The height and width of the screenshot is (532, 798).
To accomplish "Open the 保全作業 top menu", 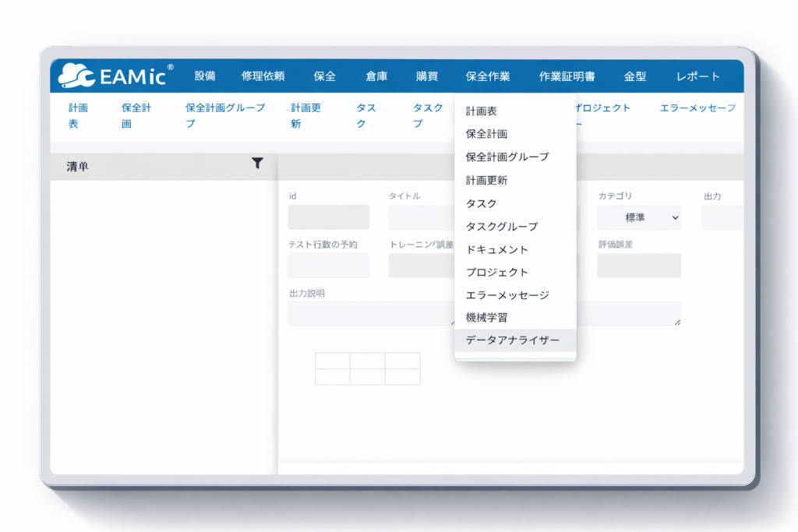I will (488, 76).
